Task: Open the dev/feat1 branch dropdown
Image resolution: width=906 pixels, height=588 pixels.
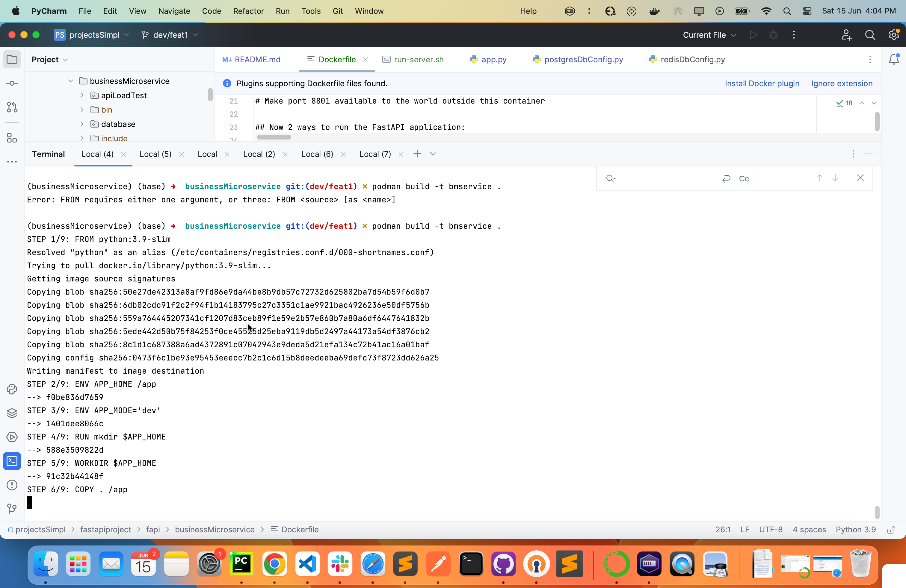Action: 170,35
